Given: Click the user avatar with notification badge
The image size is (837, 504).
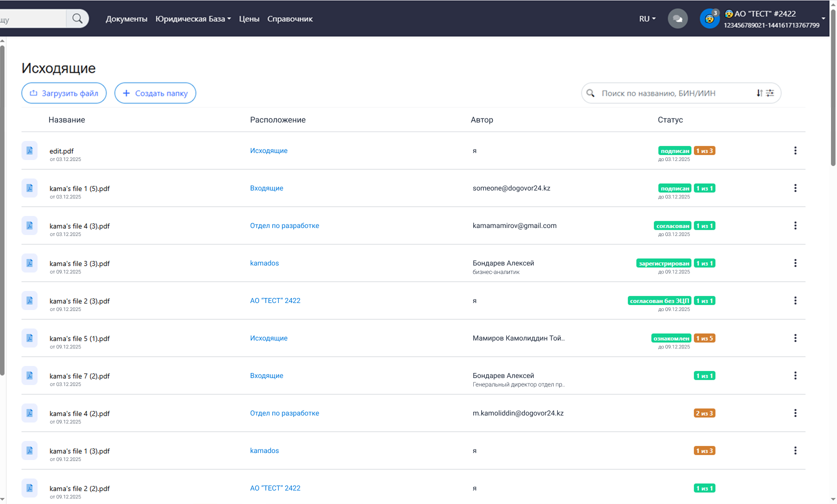Looking at the screenshot, I should (x=709, y=19).
